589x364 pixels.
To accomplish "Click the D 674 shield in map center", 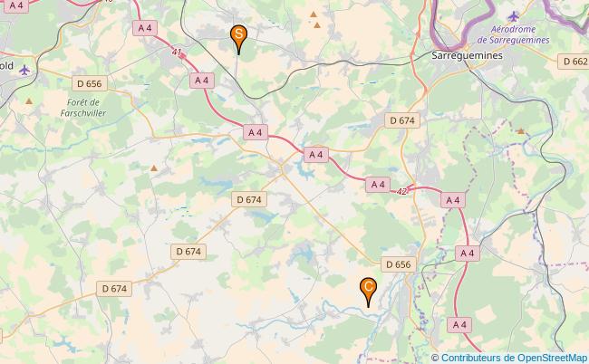I will pyautogui.click(x=249, y=199).
